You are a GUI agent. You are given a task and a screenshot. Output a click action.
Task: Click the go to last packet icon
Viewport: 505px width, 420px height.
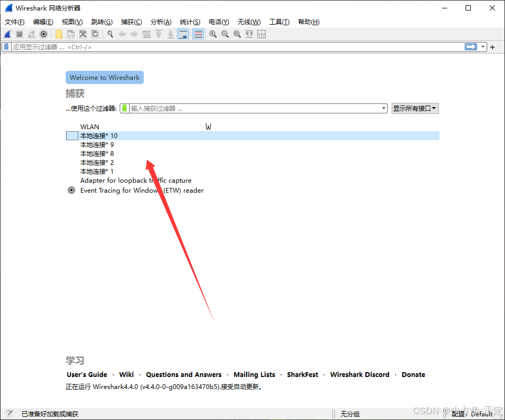[x=171, y=34]
